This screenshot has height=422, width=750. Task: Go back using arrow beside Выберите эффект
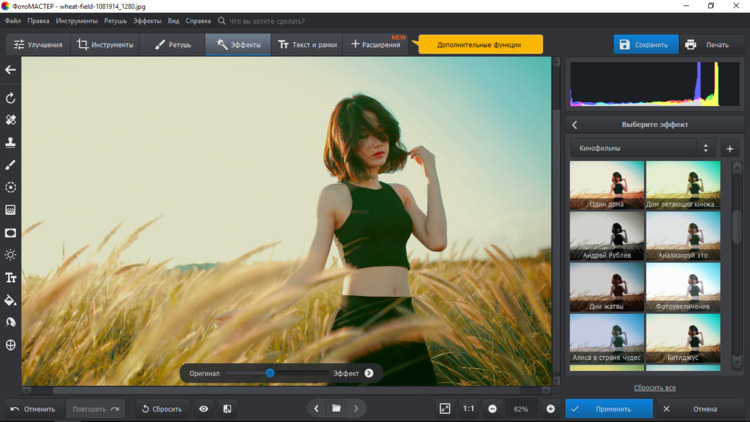click(x=575, y=125)
